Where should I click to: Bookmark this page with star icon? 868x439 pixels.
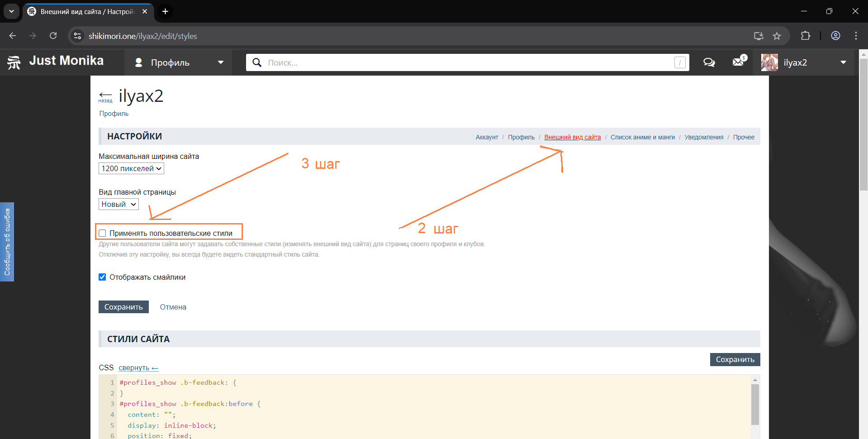pyautogui.click(x=777, y=36)
